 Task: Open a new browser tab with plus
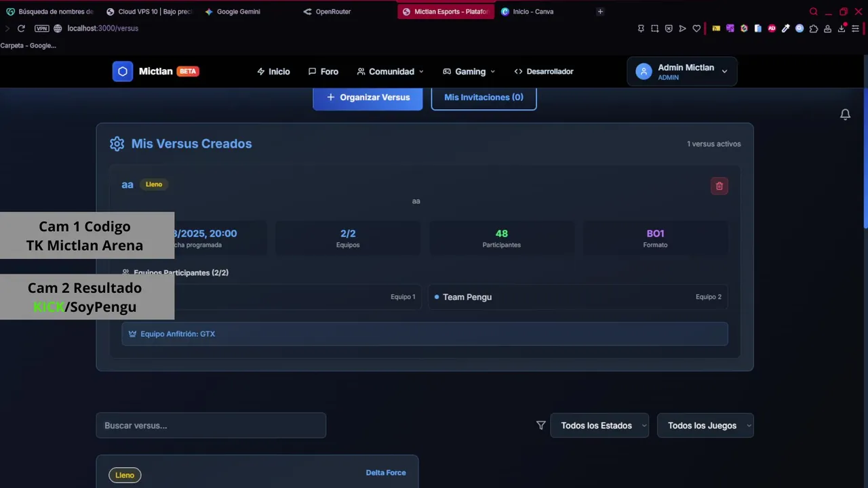(x=600, y=12)
